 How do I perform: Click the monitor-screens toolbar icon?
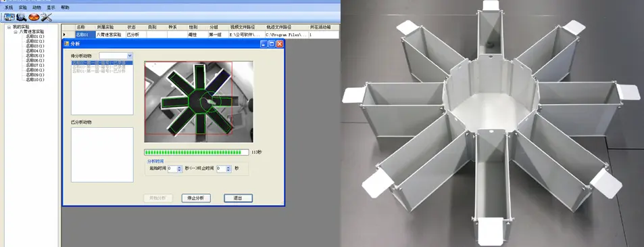click(9, 17)
